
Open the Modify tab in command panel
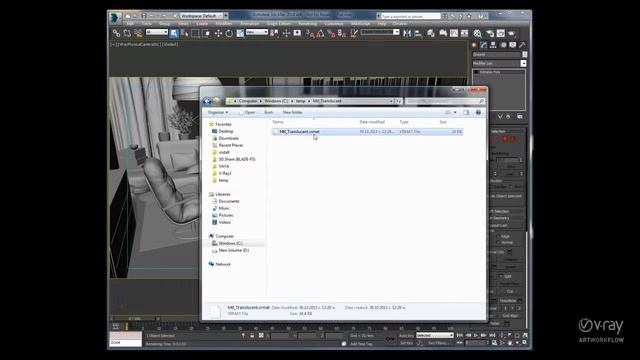click(x=484, y=45)
